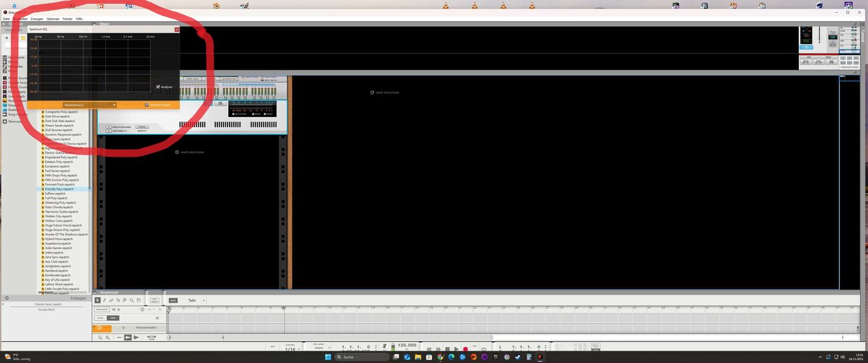The width and height of the screenshot is (868, 363).
Task: Open the Optionen menu
Action: (x=53, y=19)
